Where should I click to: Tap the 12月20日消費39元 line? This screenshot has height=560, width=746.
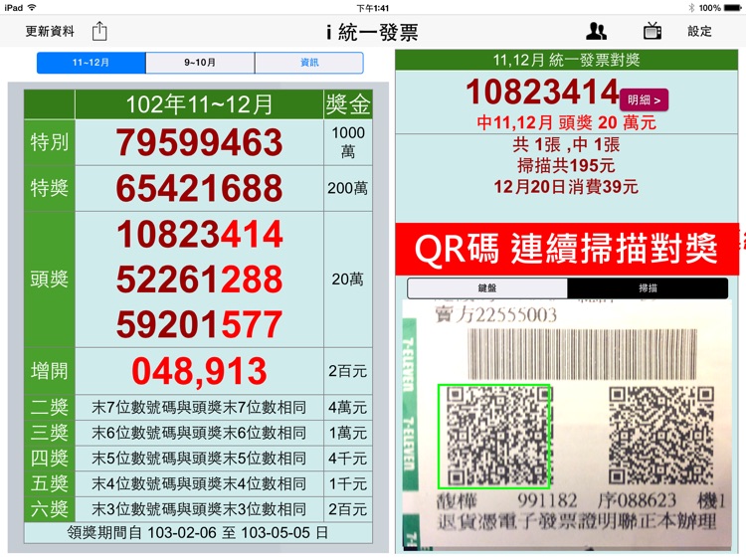point(566,187)
